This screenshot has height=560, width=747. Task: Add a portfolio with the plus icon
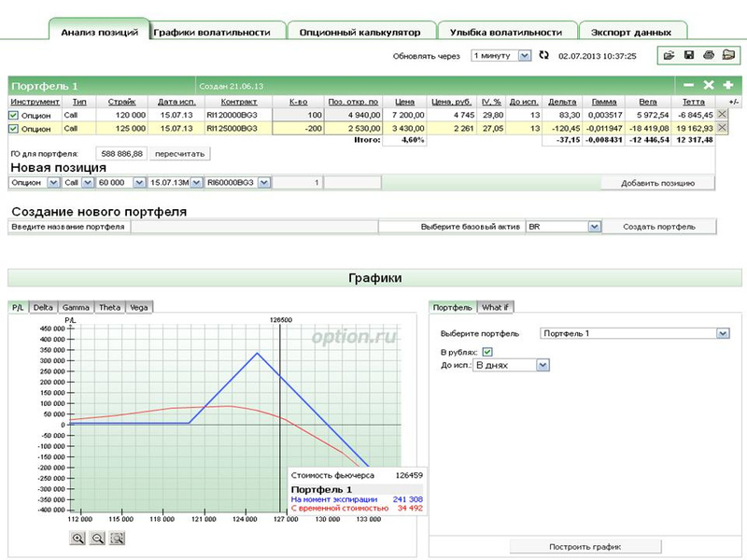(727, 85)
